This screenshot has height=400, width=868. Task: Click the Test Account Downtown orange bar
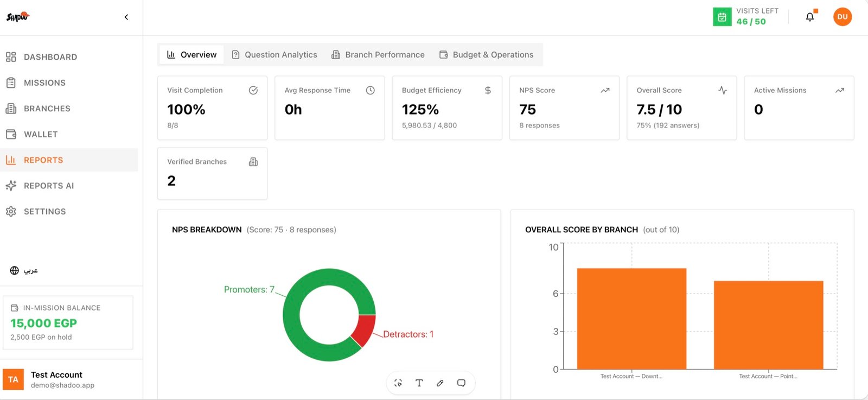(631, 319)
